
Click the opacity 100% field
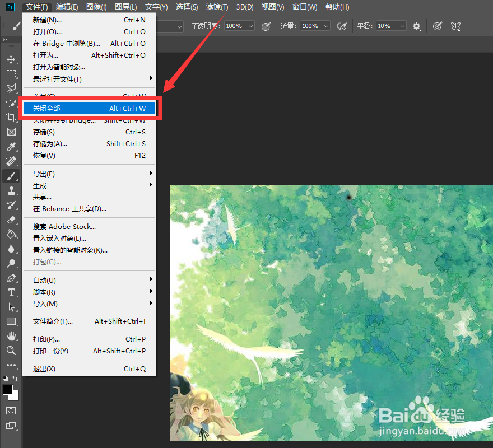click(235, 26)
